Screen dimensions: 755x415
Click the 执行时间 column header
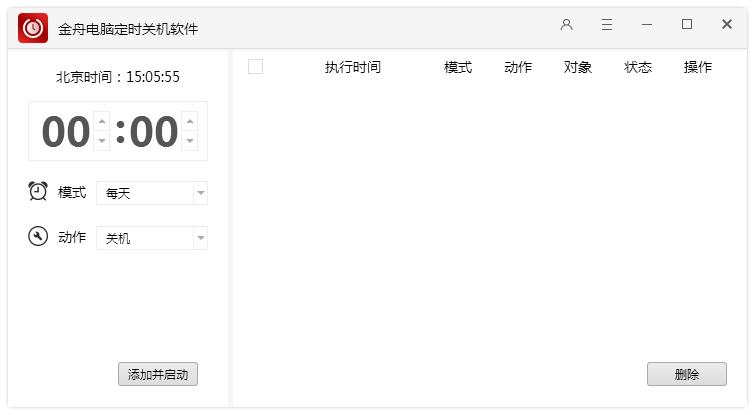352,67
